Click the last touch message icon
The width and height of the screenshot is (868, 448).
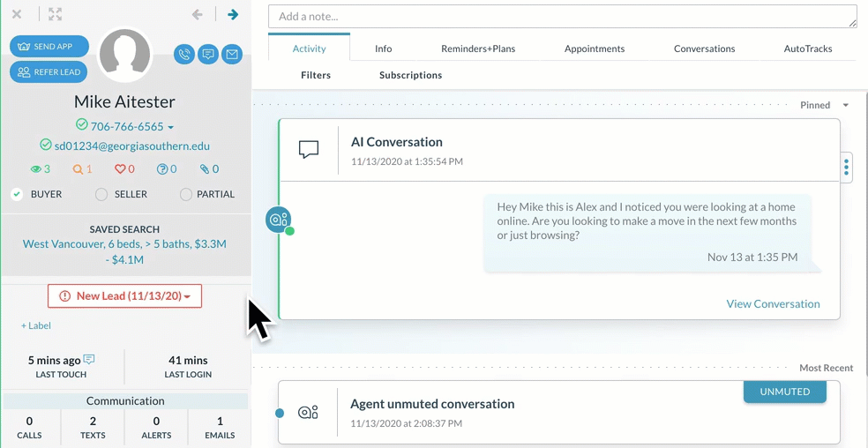(88, 360)
